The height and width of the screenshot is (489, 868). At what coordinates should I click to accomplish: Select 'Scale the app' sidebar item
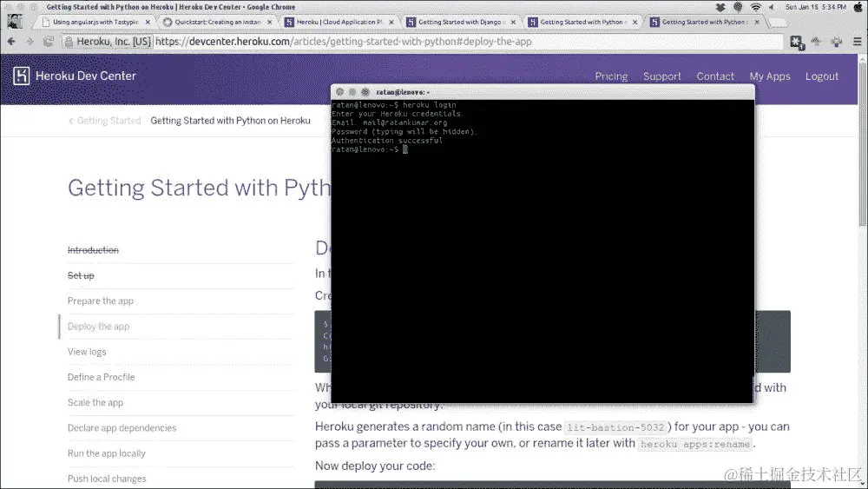pos(95,403)
